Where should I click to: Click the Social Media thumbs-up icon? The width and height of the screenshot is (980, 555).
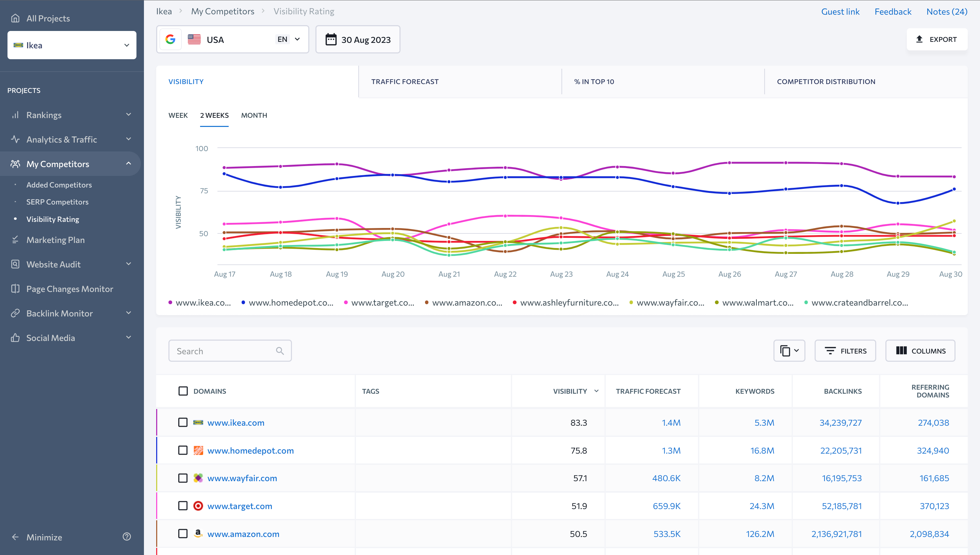point(15,338)
